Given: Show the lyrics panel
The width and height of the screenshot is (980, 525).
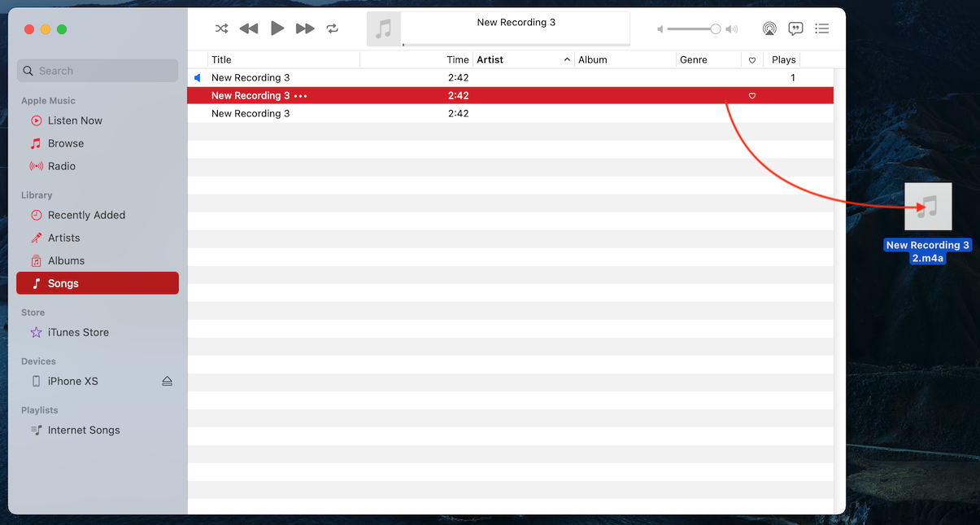Looking at the screenshot, I should (796, 28).
